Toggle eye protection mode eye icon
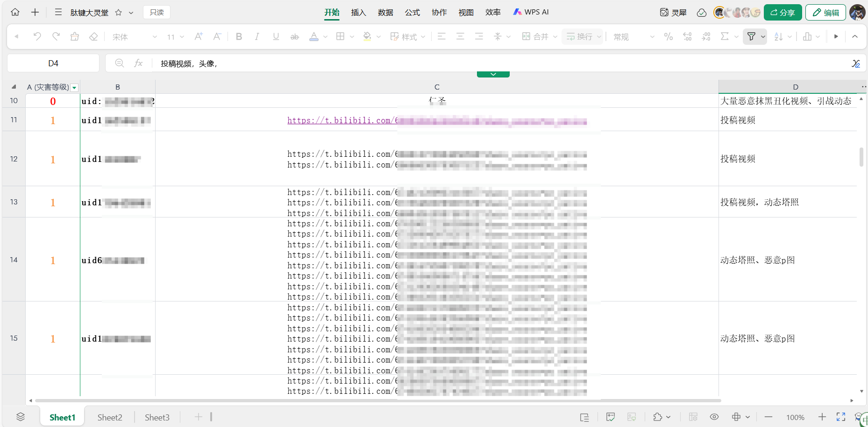The width and height of the screenshot is (868, 427). (714, 417)
